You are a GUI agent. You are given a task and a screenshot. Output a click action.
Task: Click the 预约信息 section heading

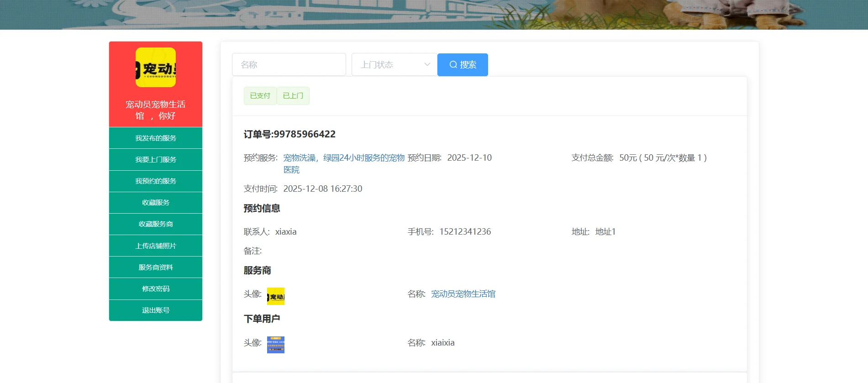[262, 208]
